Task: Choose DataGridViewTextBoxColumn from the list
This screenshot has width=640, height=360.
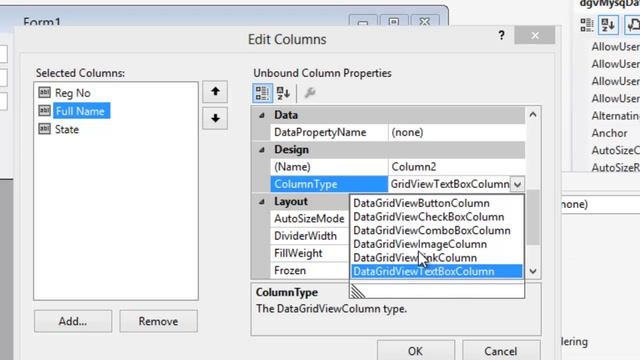Action: [436, 271]
